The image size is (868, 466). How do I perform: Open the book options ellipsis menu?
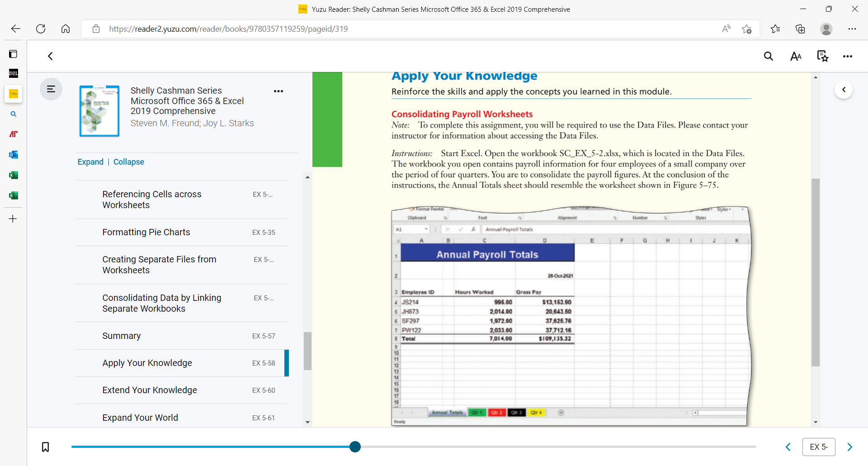(278, 91)
